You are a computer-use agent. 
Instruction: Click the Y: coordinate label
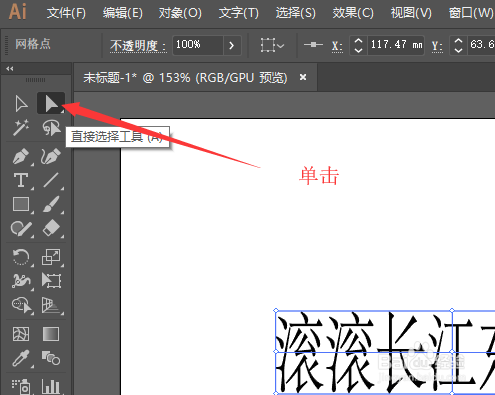(437, 46)
